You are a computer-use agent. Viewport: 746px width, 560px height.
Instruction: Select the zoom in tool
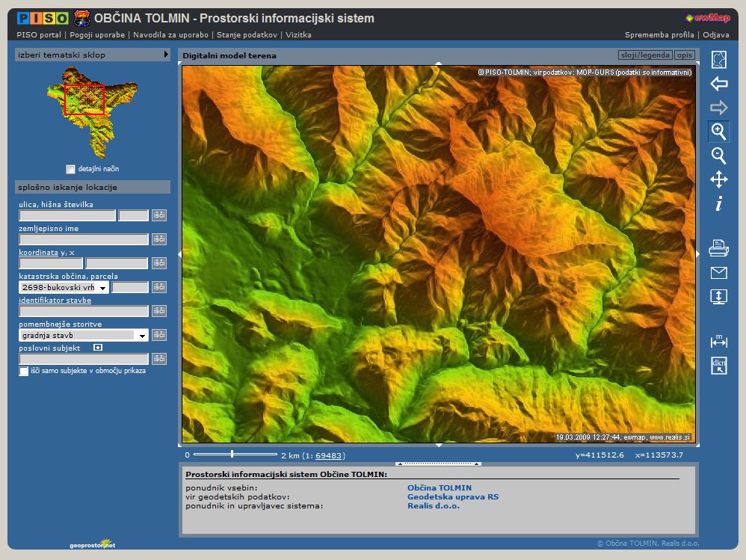click(x=718, y=132)
